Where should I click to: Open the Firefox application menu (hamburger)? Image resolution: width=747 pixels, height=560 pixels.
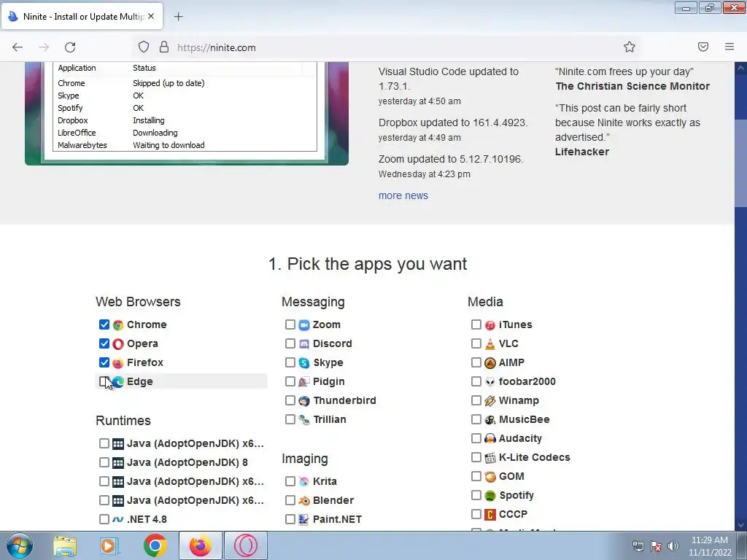pos(729,47)
